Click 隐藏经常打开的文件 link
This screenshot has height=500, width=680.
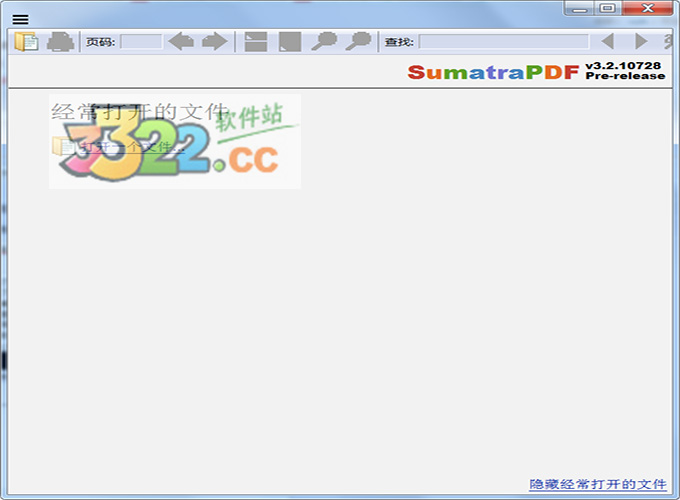pos(598,484)
